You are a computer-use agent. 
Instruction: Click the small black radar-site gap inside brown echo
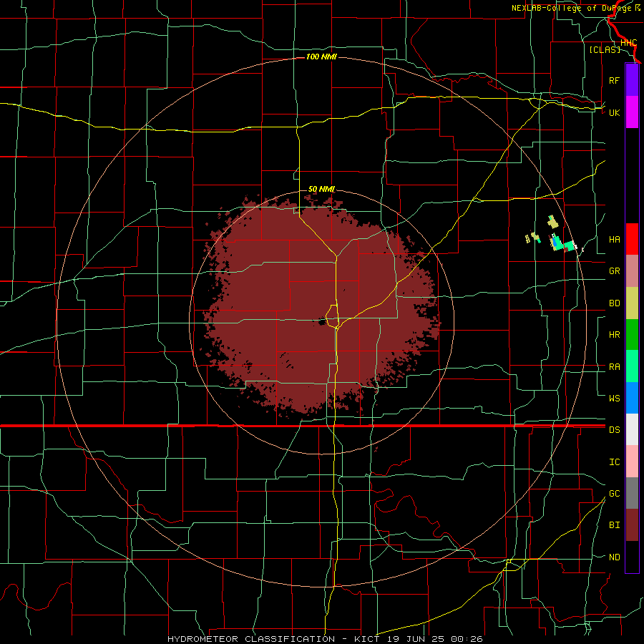[321, 322]
